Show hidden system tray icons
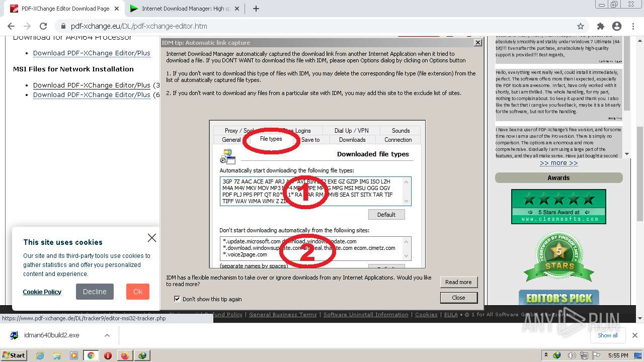Viewport: 644px width, 362px height. click(546, 355)
